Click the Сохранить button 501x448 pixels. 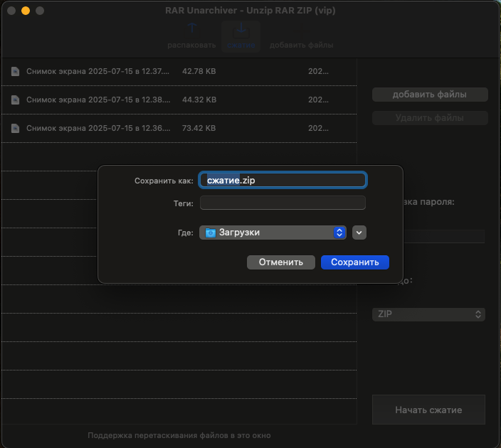click(354, 262)
